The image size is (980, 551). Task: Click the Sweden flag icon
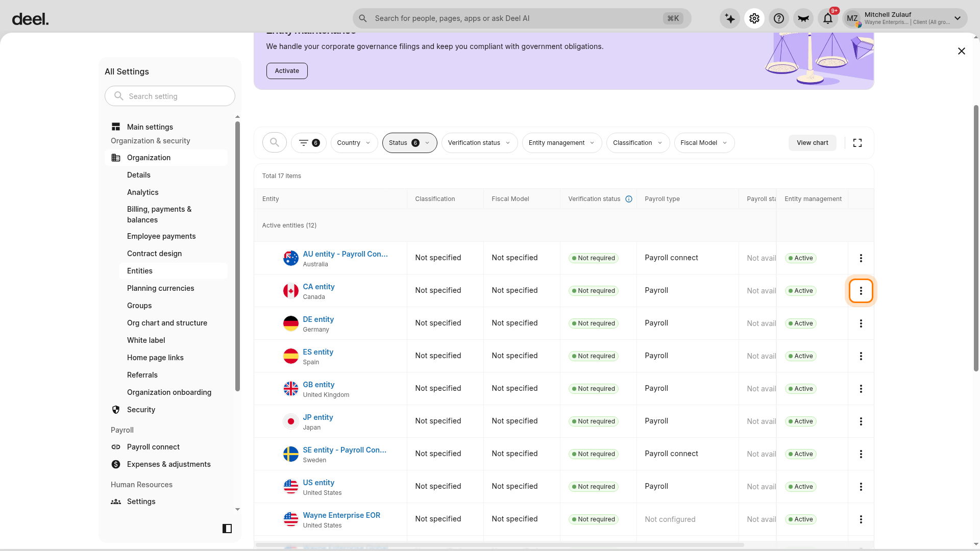(291, 454)
